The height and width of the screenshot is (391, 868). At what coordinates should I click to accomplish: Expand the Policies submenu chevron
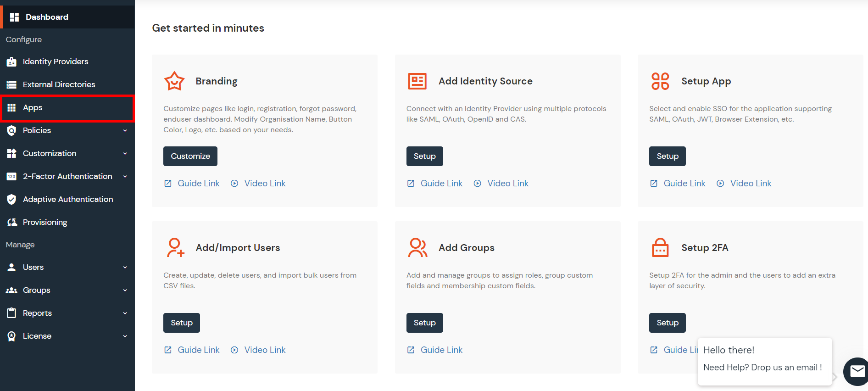125,130
